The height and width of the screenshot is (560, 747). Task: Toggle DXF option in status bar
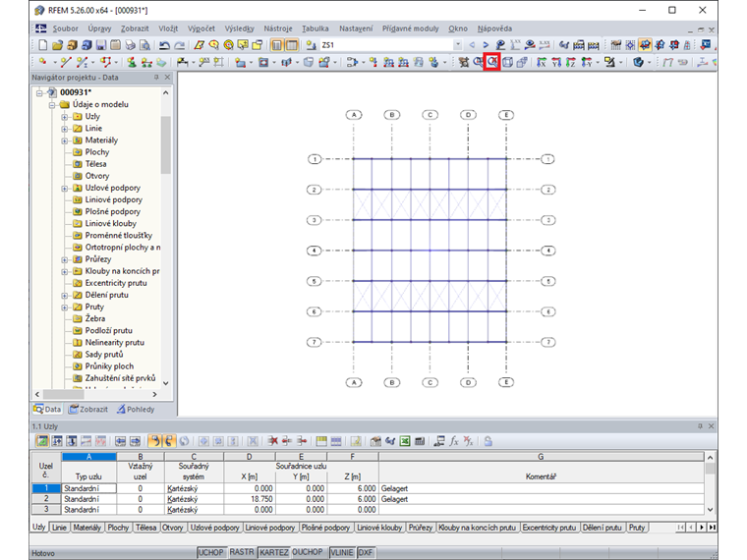tap(366, 552)
